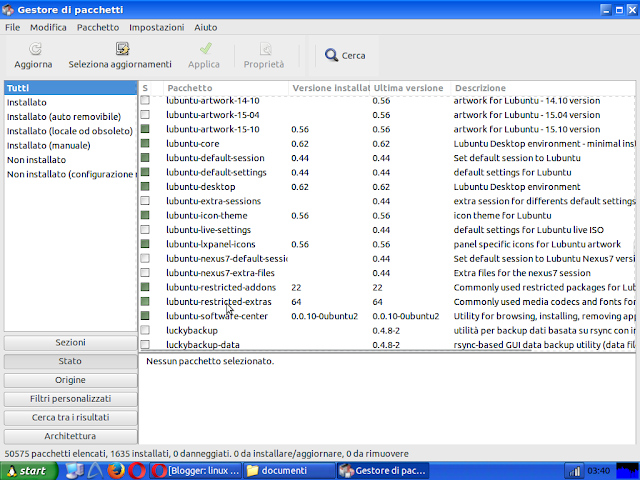Switch to documenti taskbar window
The height and width of the screenshot is (480, 640).
[289, 471]
